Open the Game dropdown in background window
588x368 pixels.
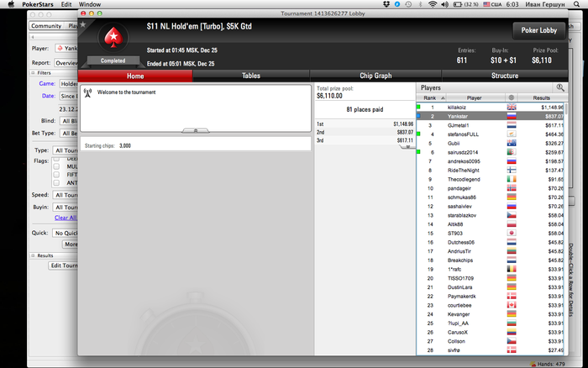click(x=69, y=84)
